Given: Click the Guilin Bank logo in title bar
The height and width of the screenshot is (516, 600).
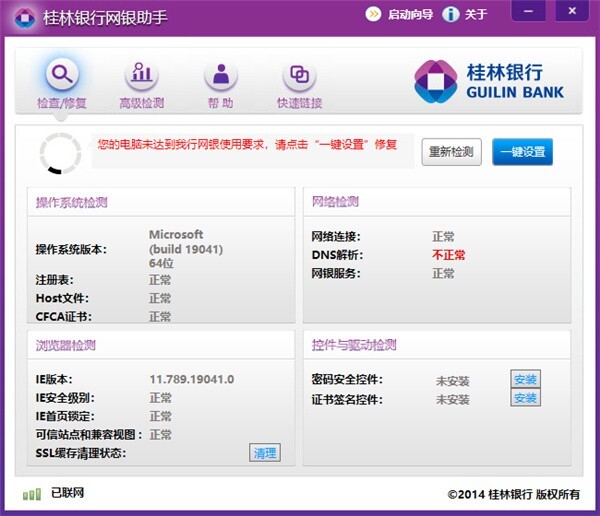Looking at the screenshot, I should [x=25, y=17].
